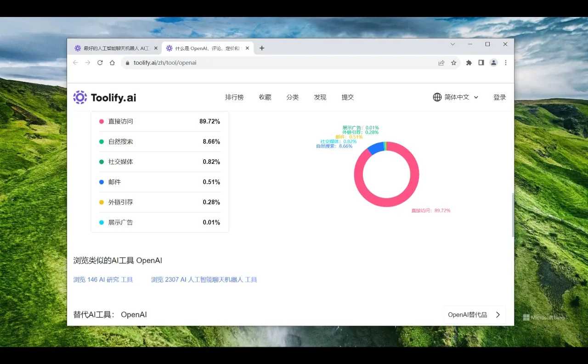The image size is (588, 364).
Task: Expand OpenAI替代品 with its chevron
Action: point(498,314)
